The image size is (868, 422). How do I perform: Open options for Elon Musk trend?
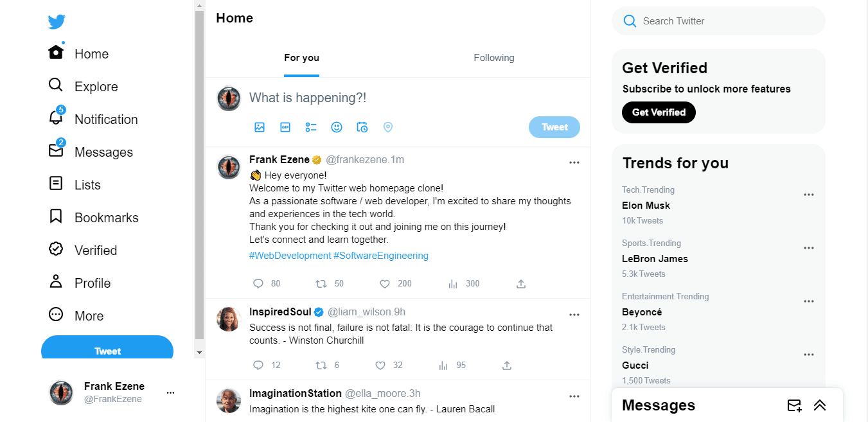coord(809,195)
